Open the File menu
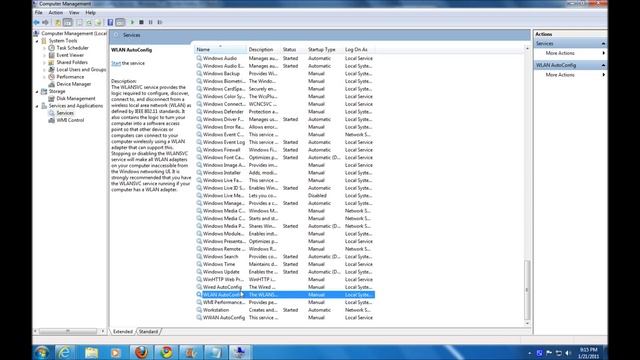Screen dimensions: 640x360 point(38,13)
